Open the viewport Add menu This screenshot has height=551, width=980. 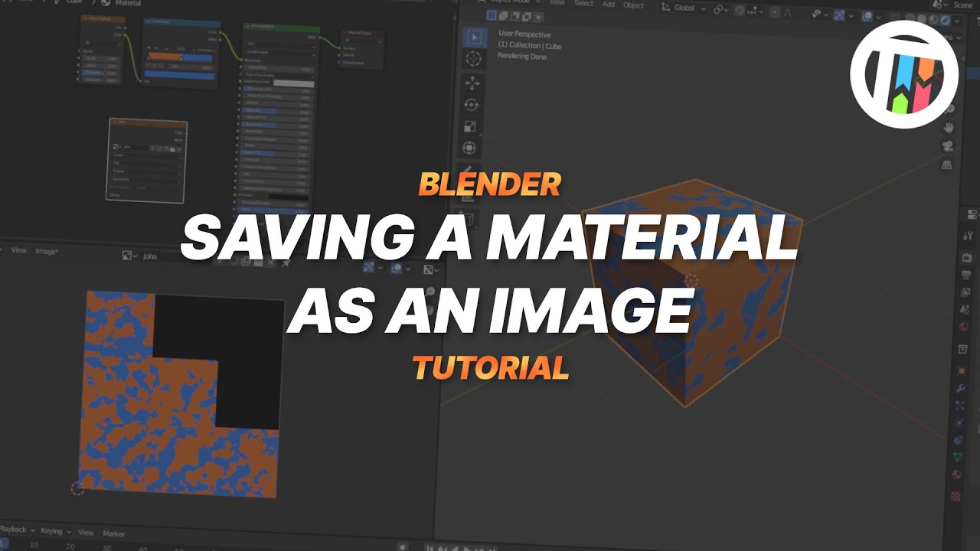(x=608, y=4)
